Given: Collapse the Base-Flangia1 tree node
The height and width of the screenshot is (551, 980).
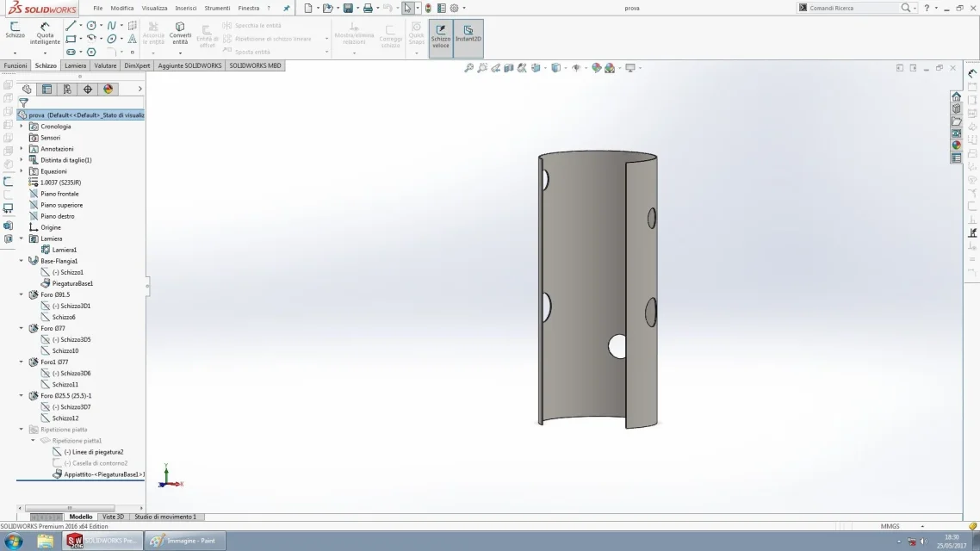Looking at the screenshot, I should click(22, 261).
